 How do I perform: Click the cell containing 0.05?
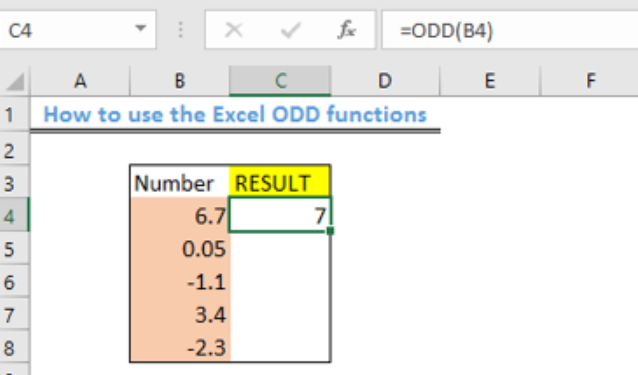[x=179, y=249]
